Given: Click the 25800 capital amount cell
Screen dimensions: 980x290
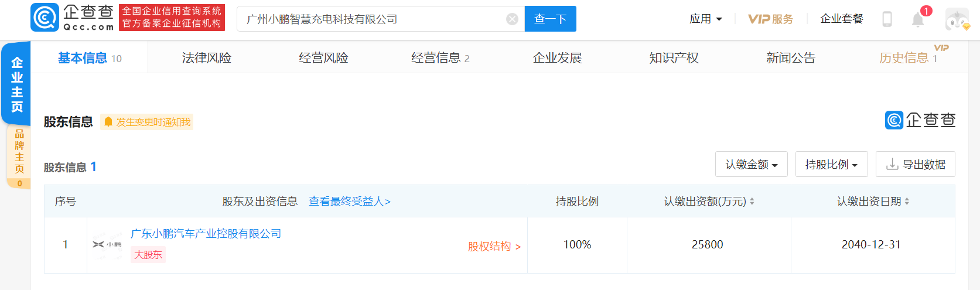Looking at the screenshot, I should point(708,245).
